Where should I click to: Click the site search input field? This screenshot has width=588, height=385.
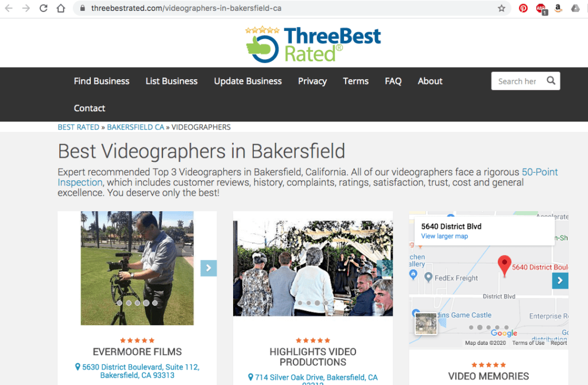point(517,81)
